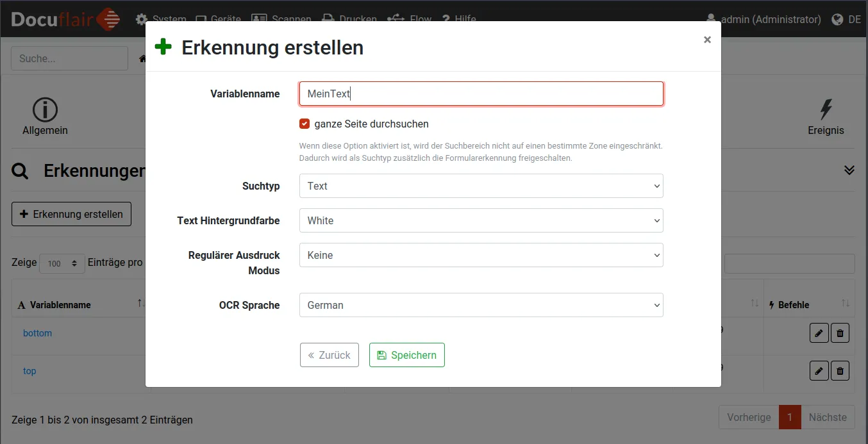Click the Speichern button
This screenshot has height=444, width=868.
pos(406,355)
